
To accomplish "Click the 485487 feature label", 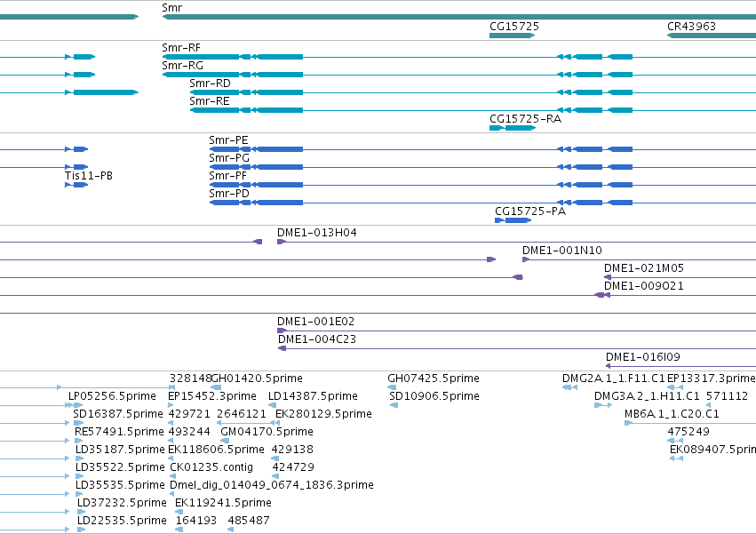I will (249, 522).
